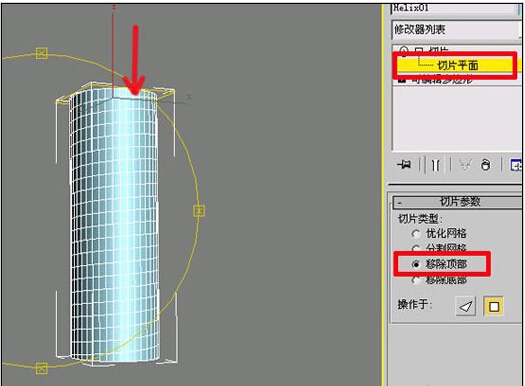
Task: Toggle show end result icon
Action: [x=435, y=165]
